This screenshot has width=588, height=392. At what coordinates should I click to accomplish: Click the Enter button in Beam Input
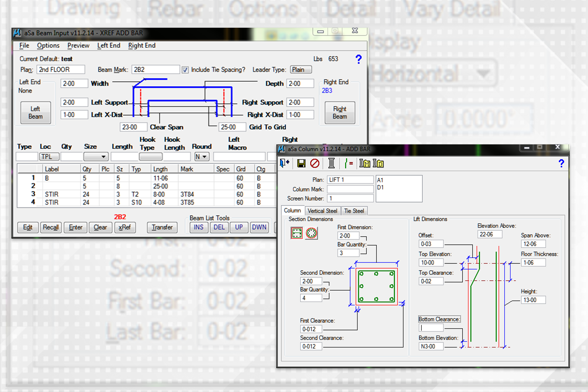click(x=76, y=228)
